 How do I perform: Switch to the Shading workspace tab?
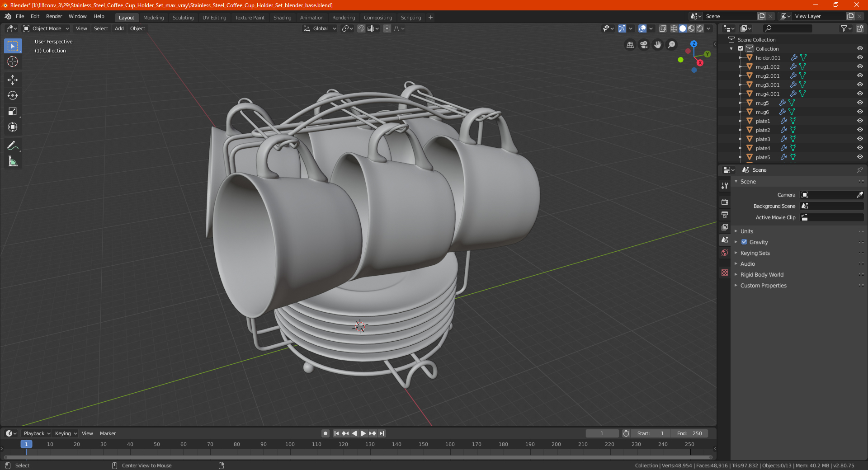click(282, 18)
